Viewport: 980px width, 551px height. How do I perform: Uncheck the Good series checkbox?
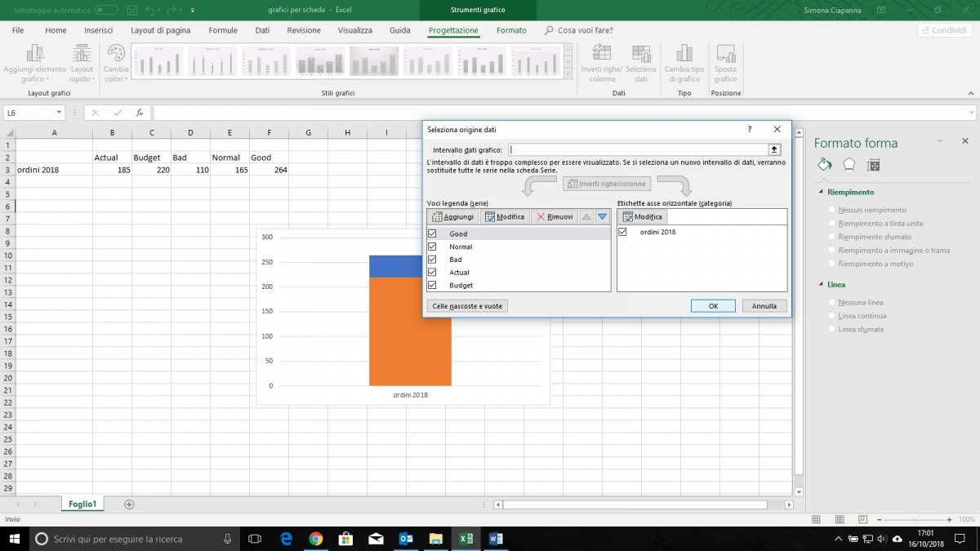click(432, 233)
